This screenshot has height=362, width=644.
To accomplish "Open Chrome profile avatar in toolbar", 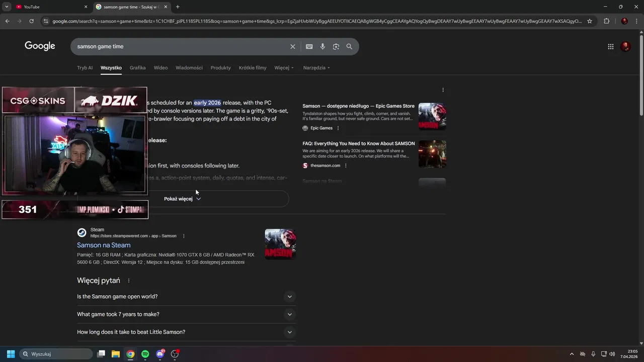I will tap(624, 21).
